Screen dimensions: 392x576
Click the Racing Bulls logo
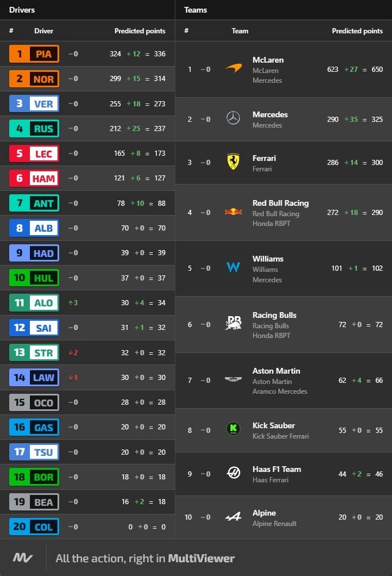click(233, 324)
